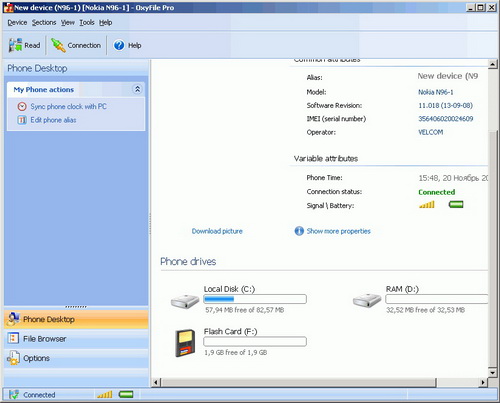This screenshot has height=403, width=500.
Task: Select the Local Disk (C:) drive icon
Action: coord(185,301)
